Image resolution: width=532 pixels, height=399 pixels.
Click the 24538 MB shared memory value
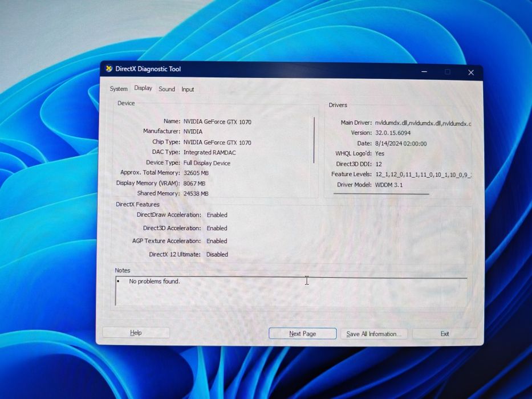pyautogui.click(x=196, y=194)
